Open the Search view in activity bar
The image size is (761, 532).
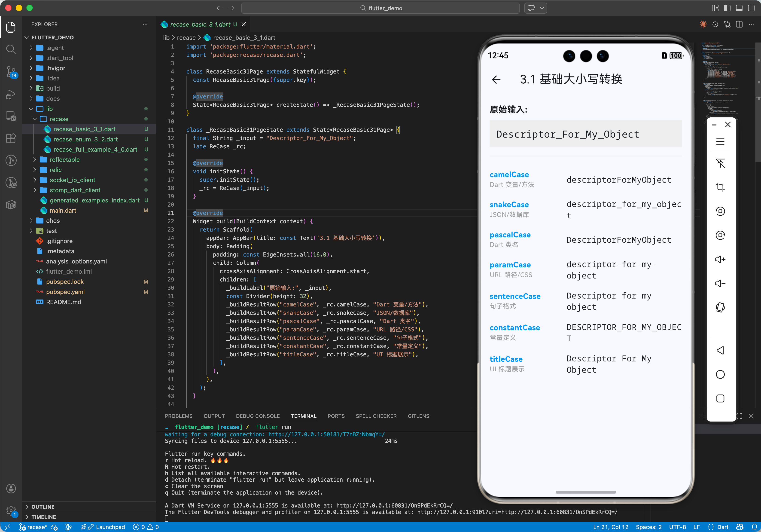[x=11, y=49]
